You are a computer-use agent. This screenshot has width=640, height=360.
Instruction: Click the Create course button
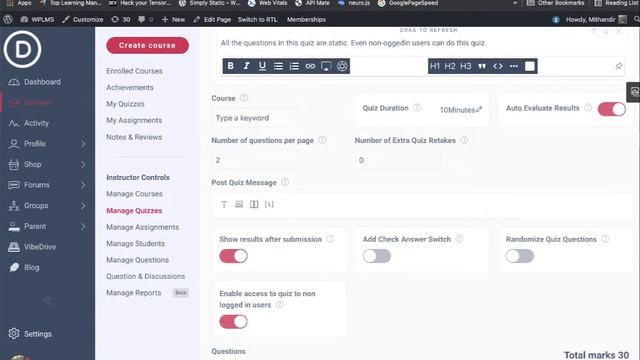[x=147, y=45]
